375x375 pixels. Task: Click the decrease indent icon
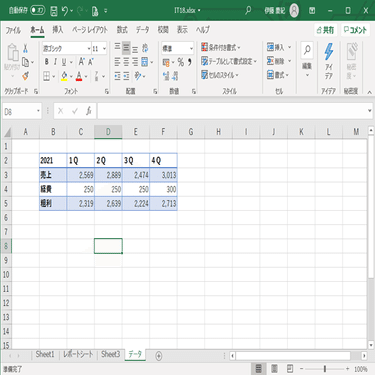click(x=117, y=76)
